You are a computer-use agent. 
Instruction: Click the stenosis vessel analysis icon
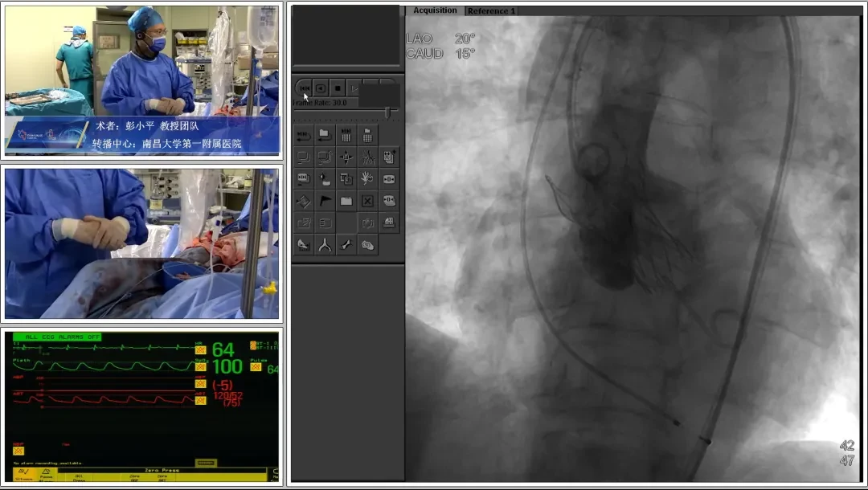(x=346, y=245)
